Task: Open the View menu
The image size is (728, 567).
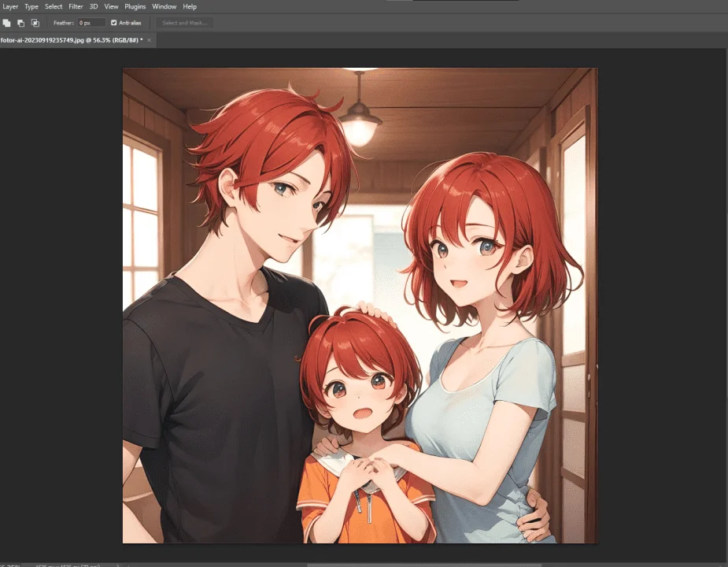Action: click(x=111, y=6)
